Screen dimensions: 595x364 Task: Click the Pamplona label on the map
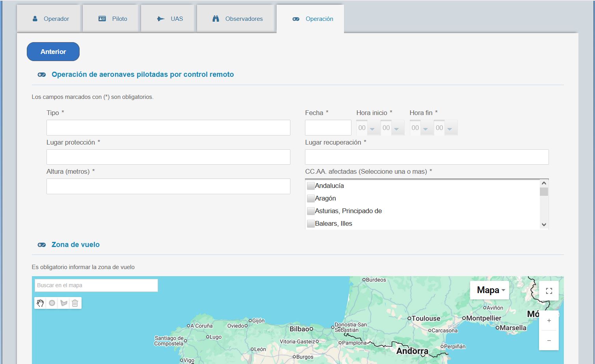tap(354, 343)
